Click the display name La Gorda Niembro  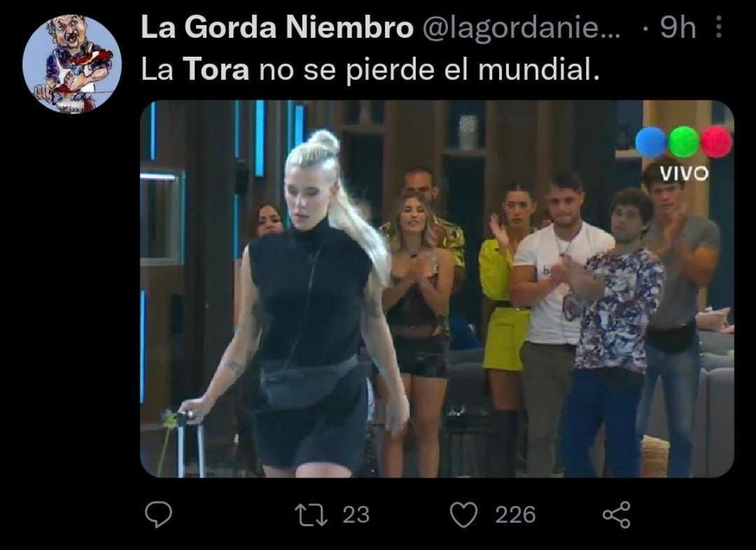pyautogui.click(x=277, y=29)
